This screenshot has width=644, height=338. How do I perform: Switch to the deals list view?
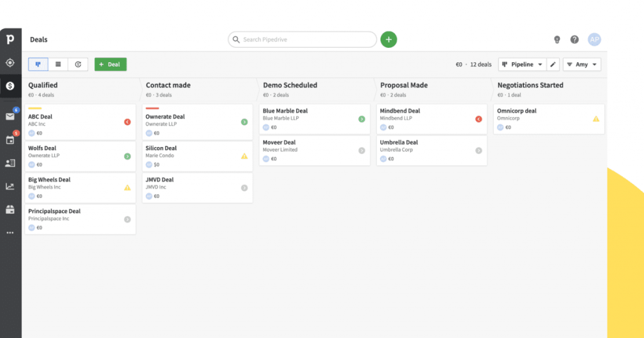click(x=58, y=64)
